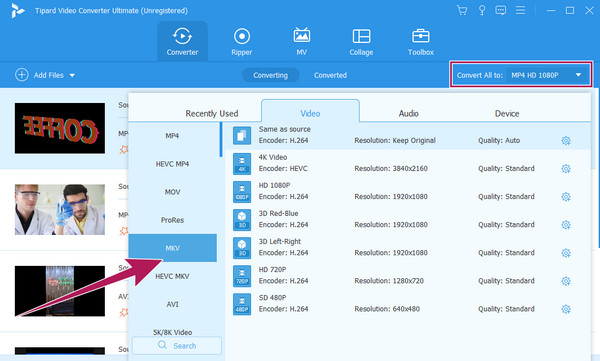Click the HD 1080P preset icon

(x=242, y=192)
